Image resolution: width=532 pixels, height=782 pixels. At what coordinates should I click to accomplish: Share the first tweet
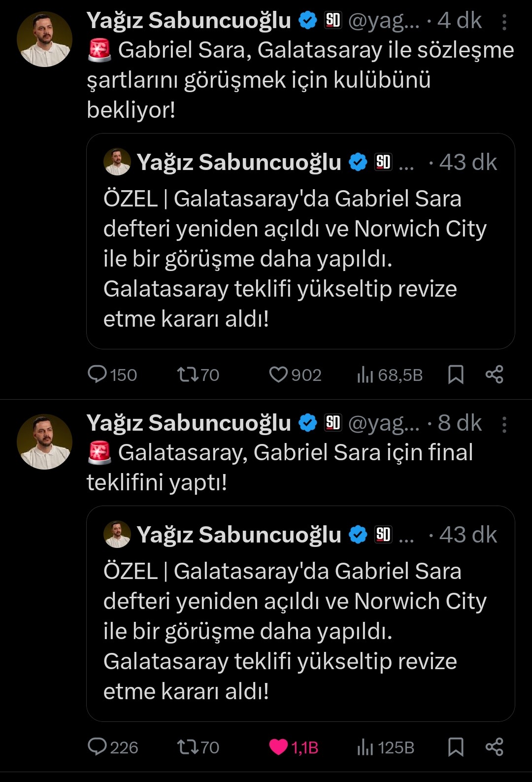[494, 374]
